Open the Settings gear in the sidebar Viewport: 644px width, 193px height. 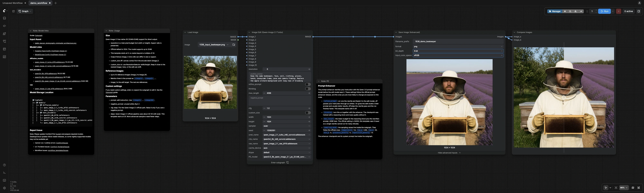click(x=4, y=188)
